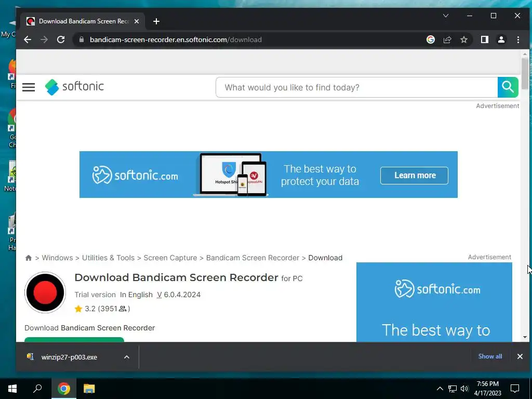Screen dimensions: 532x399
Task: Click the network tray icon
Action: (x=453, y=389)
